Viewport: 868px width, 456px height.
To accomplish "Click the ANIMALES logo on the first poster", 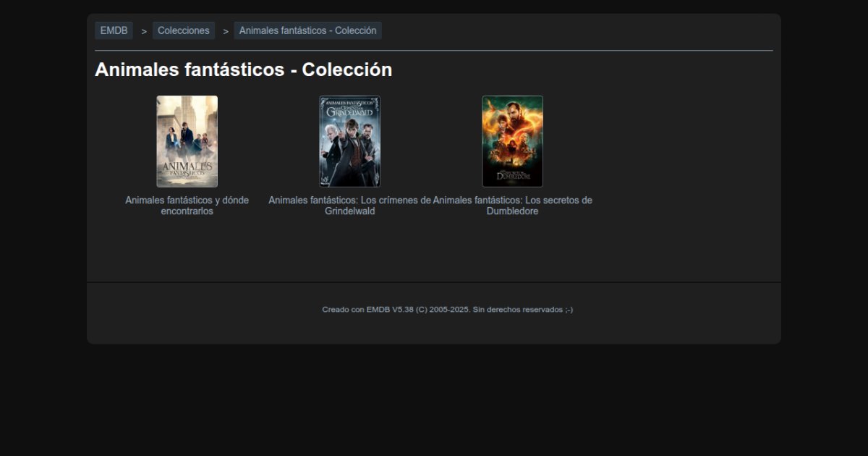I will pyautogui.click(x=187, y=169).
